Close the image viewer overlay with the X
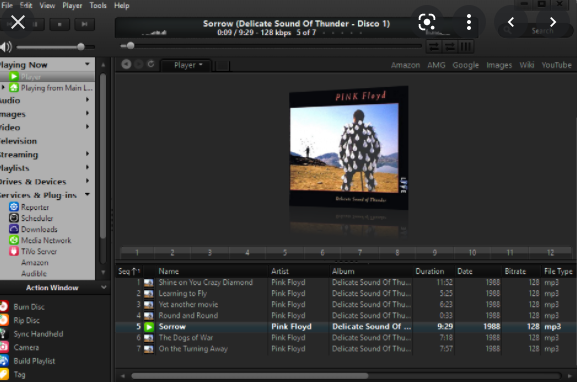 pyautogui.click(x=18, y=22)
